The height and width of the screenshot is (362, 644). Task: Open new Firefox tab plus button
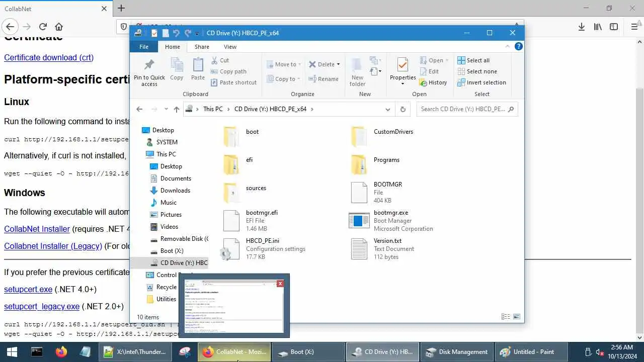[121, 8]
